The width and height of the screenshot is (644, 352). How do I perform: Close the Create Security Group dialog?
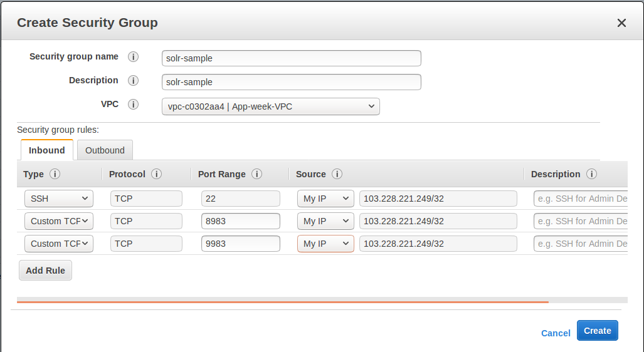tap(621, 23)
